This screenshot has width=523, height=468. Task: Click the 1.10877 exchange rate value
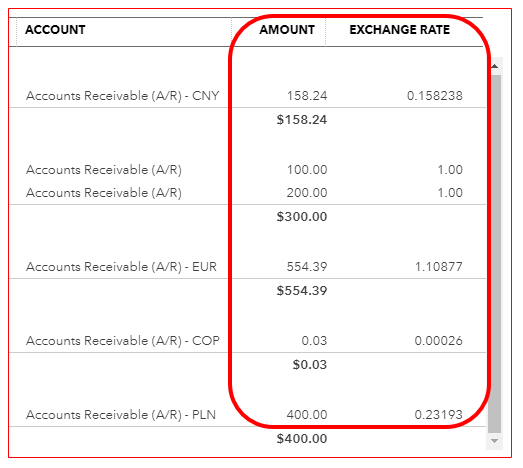[439, 267]
